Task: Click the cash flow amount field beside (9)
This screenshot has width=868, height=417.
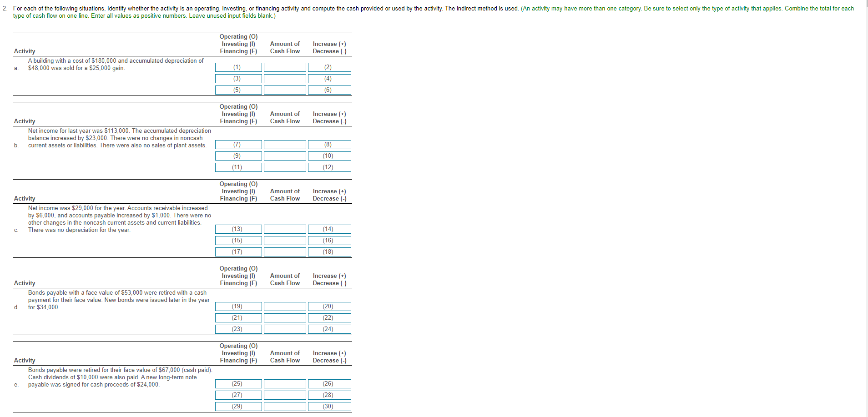Action: pyautogui.click(x=285, y=156)
